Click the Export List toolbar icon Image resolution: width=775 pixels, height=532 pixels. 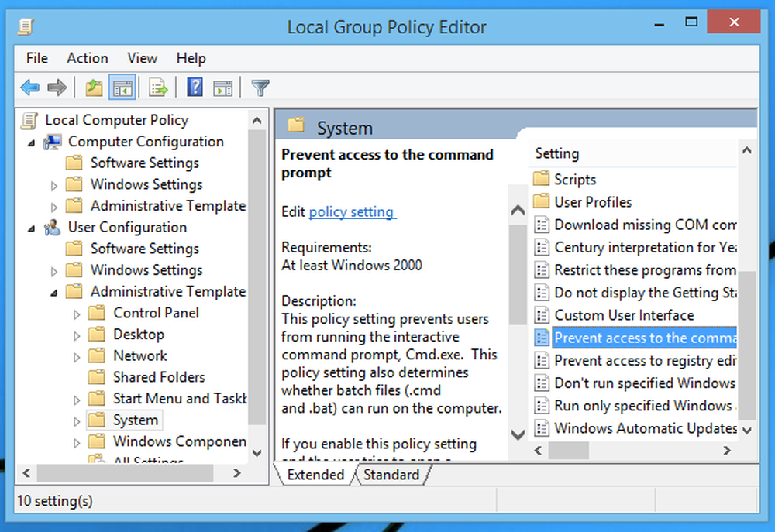tap(158, 88)
